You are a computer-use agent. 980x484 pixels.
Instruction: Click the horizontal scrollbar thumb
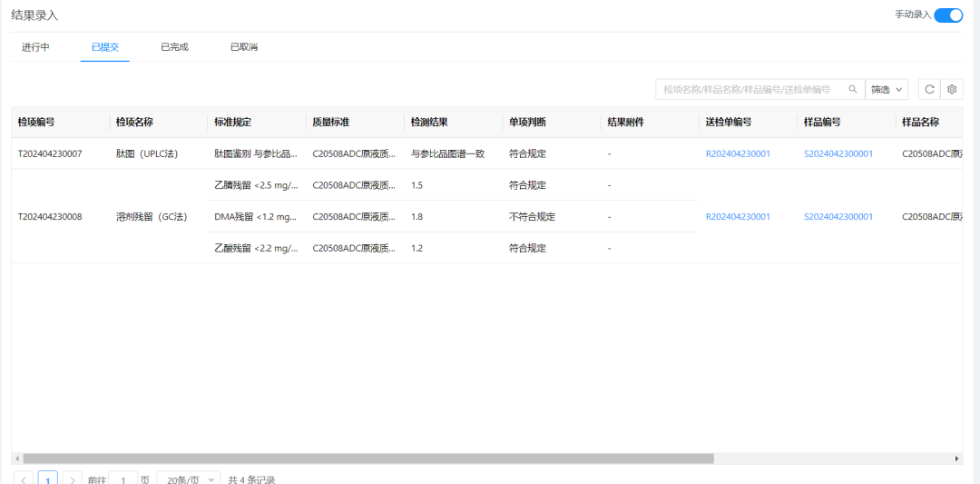pyautogui.click(x=368, y=459)
